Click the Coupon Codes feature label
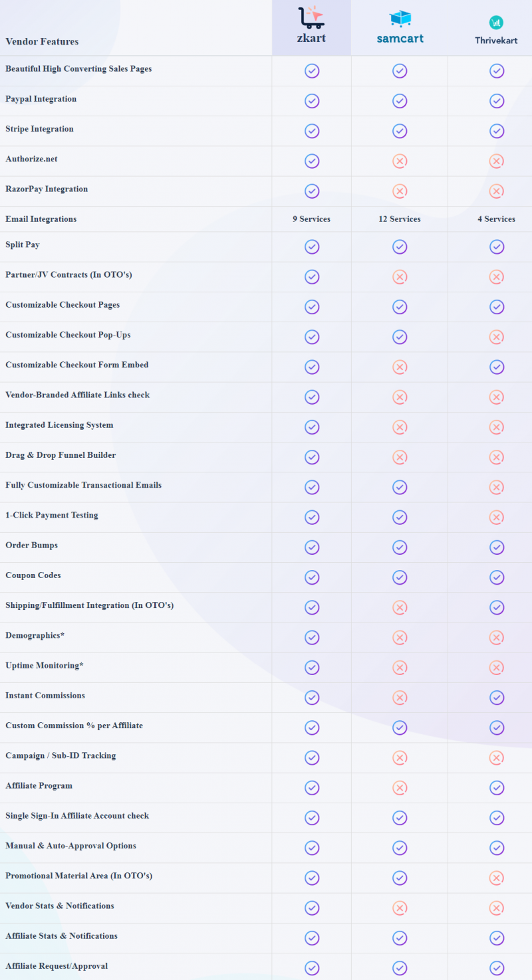Image resolution: width=532 pixels, height=980 pixels. click(x=33, y=575)
